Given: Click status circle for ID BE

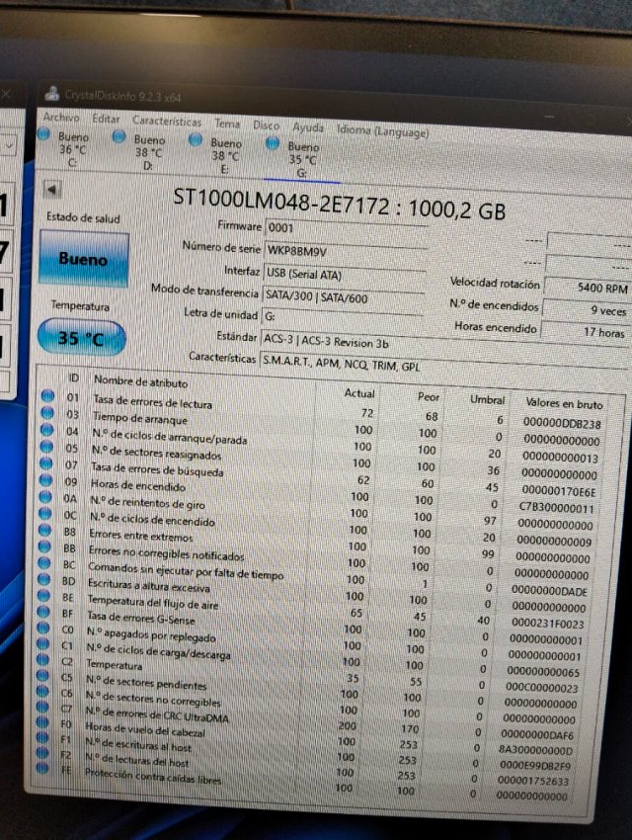Looking at the screenshot, I should (43, 595).
